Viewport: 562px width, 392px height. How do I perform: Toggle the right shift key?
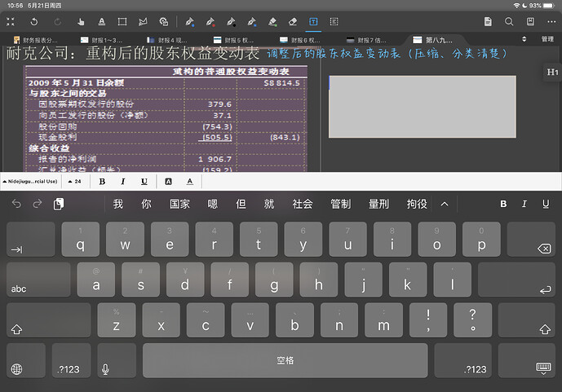[x=527, y=320]
